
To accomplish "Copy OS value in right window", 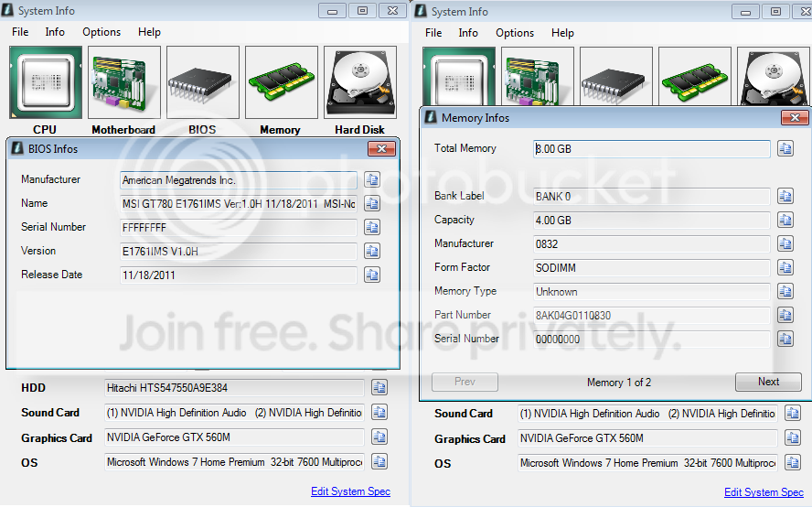I will click(792, 463).
